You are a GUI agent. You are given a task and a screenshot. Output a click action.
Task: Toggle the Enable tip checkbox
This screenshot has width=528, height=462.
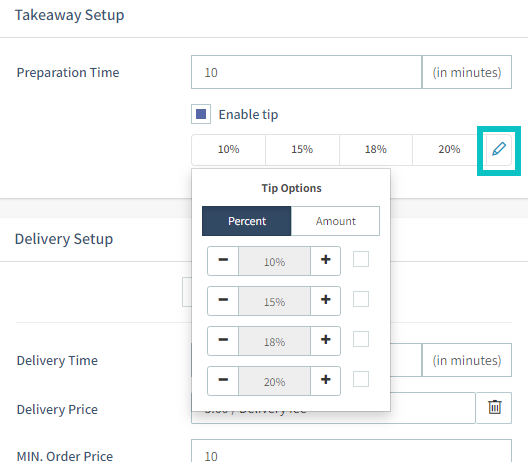[x=201, y=114]
